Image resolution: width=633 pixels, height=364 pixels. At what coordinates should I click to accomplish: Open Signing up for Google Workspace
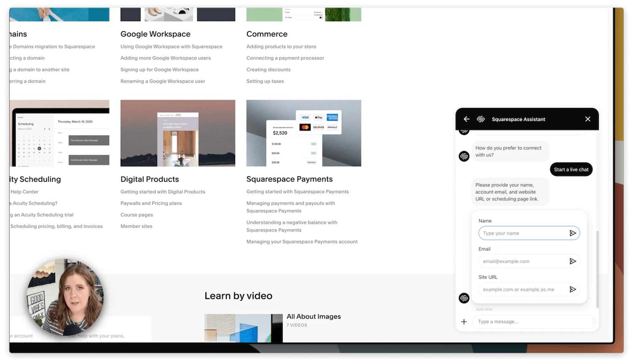(x=160, y=70)
